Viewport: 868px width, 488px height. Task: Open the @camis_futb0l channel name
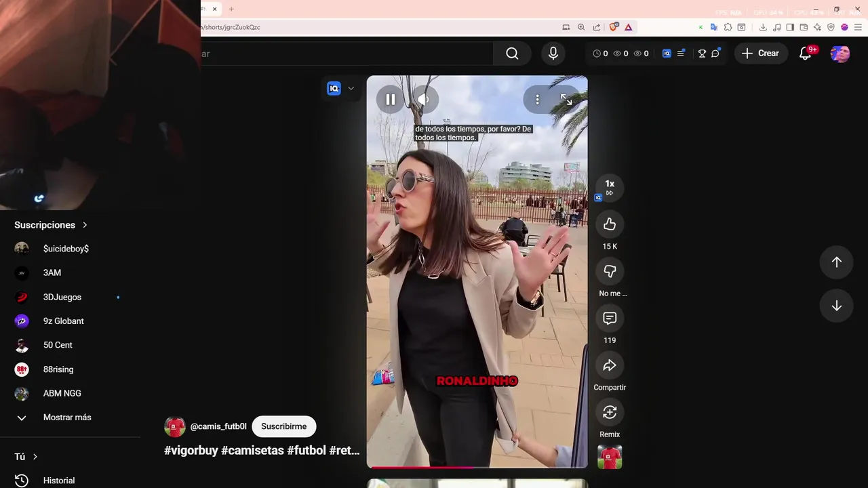[218, 426]
